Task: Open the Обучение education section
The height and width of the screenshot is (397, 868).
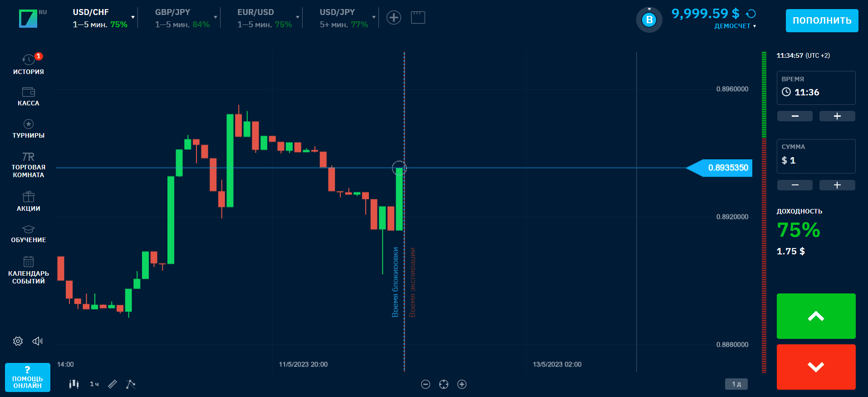Action: (x=29, y=229)
